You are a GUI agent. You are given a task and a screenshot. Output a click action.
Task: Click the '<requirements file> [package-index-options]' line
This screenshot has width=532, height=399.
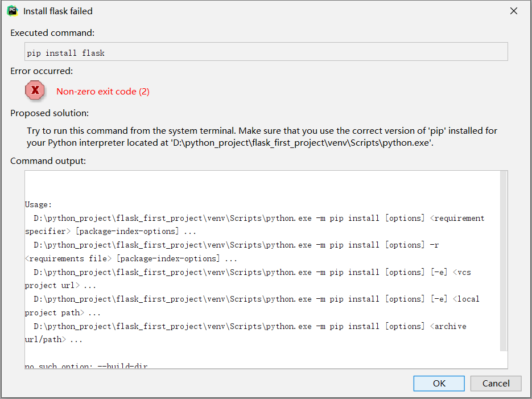(x=131, y=258)
